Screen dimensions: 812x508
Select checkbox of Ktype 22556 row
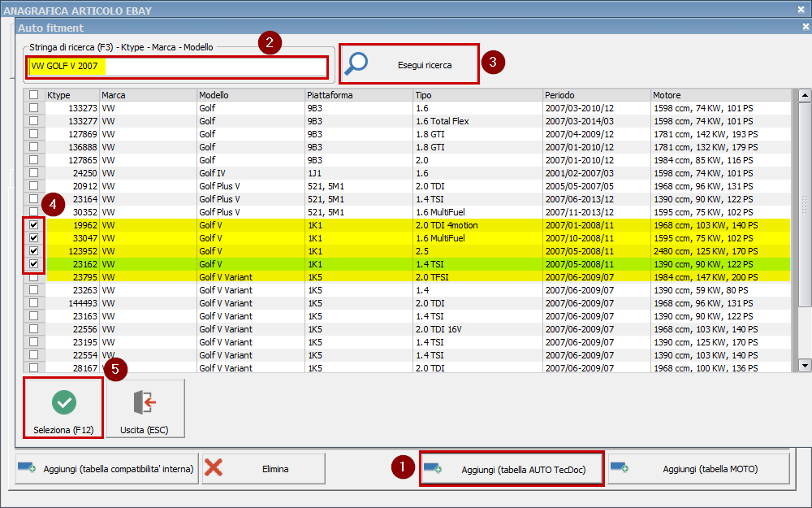33,328
